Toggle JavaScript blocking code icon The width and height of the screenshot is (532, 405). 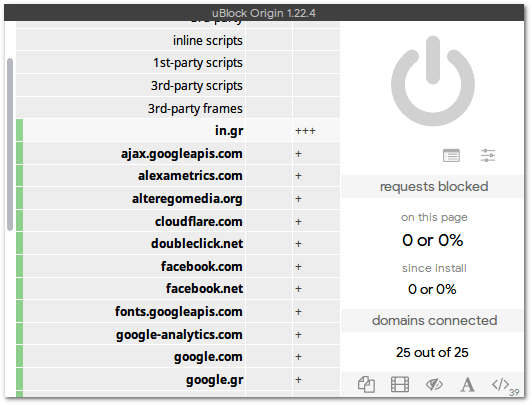(501, 385)
